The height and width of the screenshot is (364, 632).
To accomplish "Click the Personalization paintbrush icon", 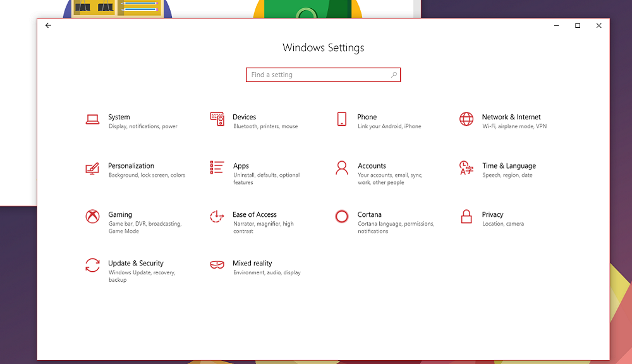I will pos(92,168).
